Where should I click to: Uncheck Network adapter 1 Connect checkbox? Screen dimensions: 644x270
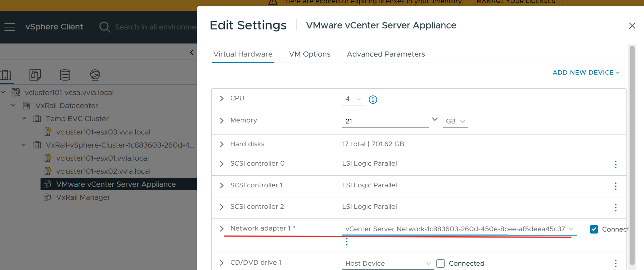click(x=594, y=229)
